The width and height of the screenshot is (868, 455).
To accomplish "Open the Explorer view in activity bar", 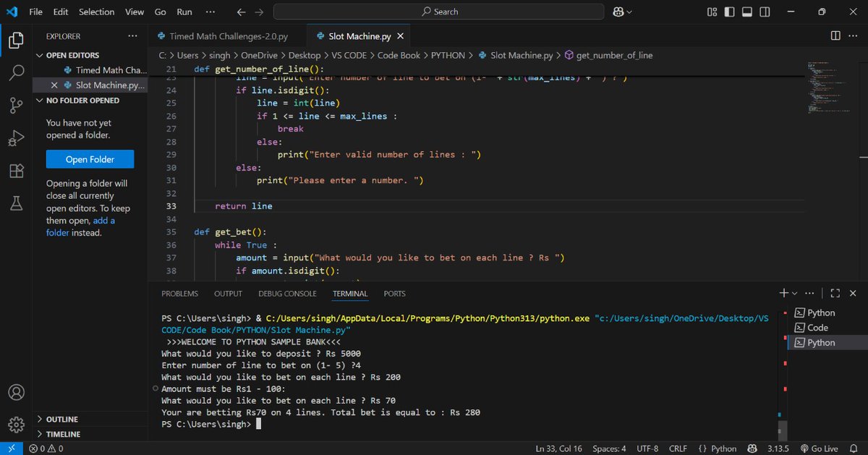I will pos(16,41).
